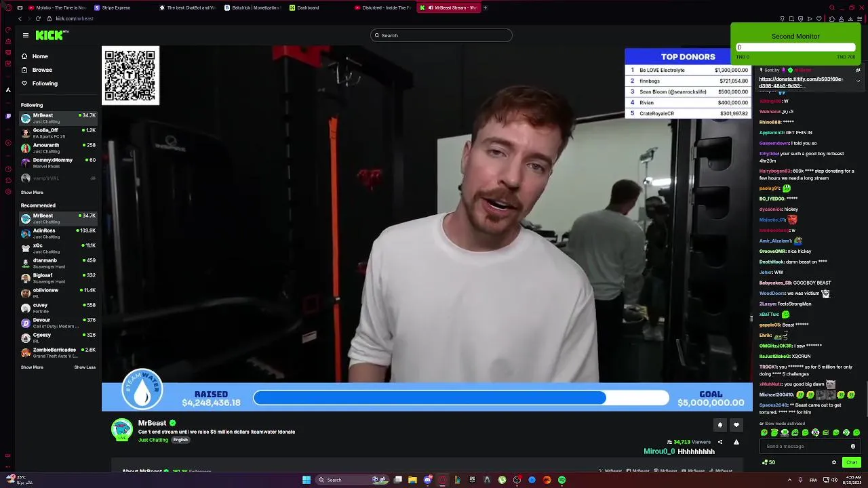
Task: Open a new browser tab
Action: click(485, 7)
